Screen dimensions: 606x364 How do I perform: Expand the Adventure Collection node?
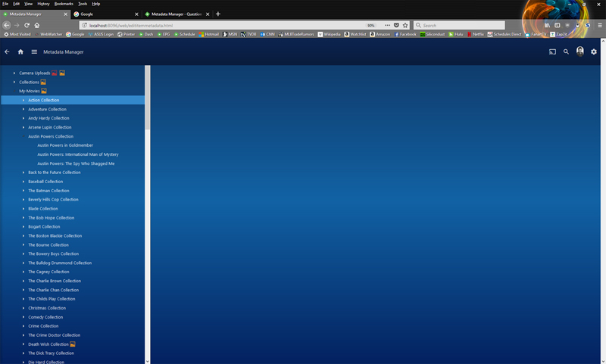coord(23,109)
